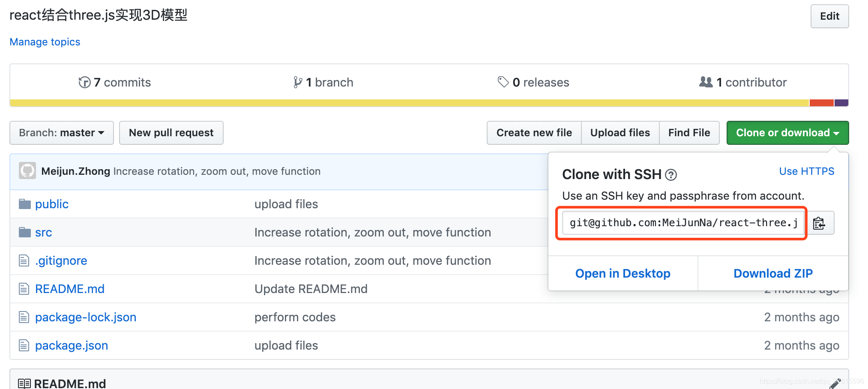
Task: View the 0 releases link
Action: point(533,82)
